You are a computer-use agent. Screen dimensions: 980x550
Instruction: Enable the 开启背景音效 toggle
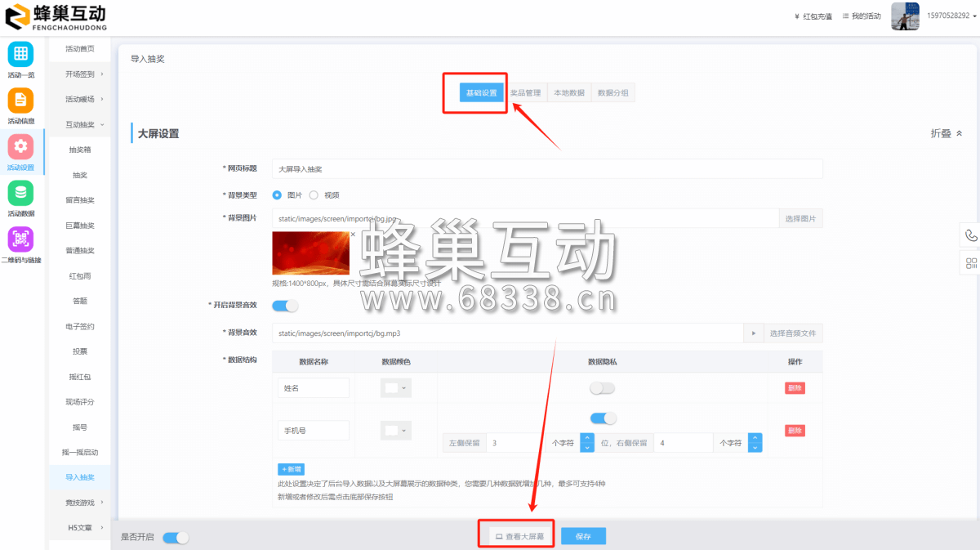coord(287,305)
